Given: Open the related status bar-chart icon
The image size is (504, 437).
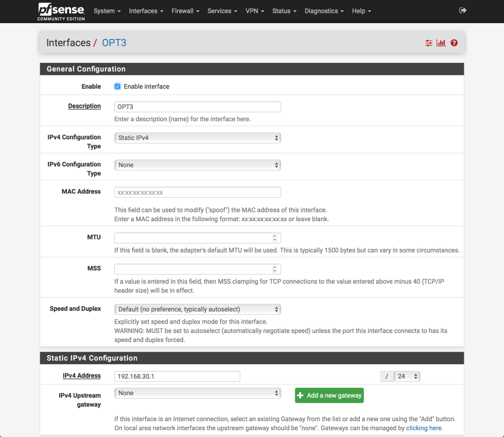Looking at the screenshot, I should pos(441,43).
